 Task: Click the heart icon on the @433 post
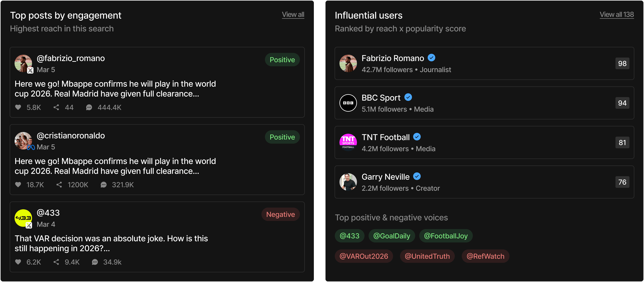(18, 262)
